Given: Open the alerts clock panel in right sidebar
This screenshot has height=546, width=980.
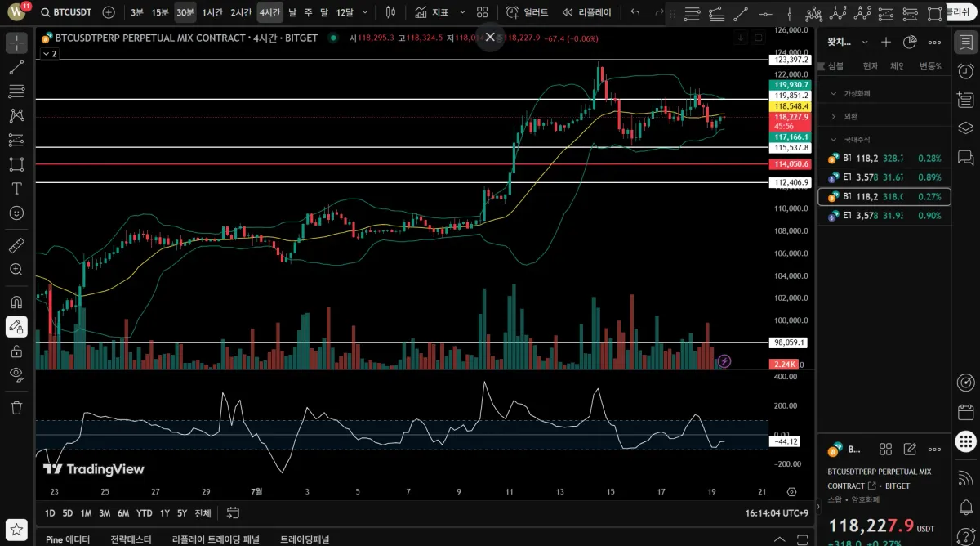Looking at the screenshot, I should pyautogui.click(x=965, y=70).
